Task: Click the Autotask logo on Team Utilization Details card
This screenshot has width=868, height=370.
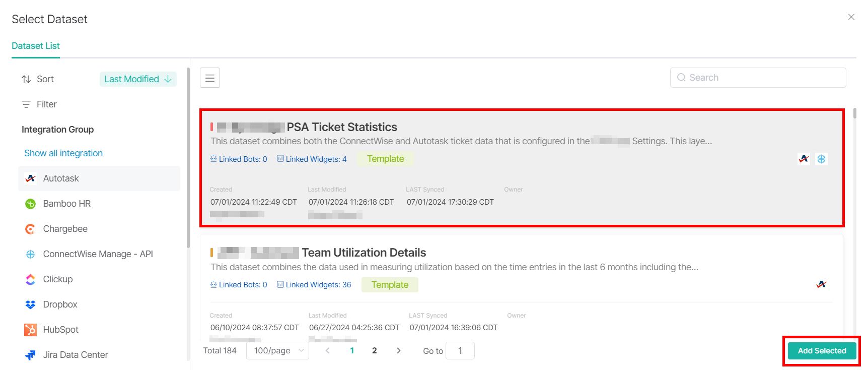Action: coord(821,284)
